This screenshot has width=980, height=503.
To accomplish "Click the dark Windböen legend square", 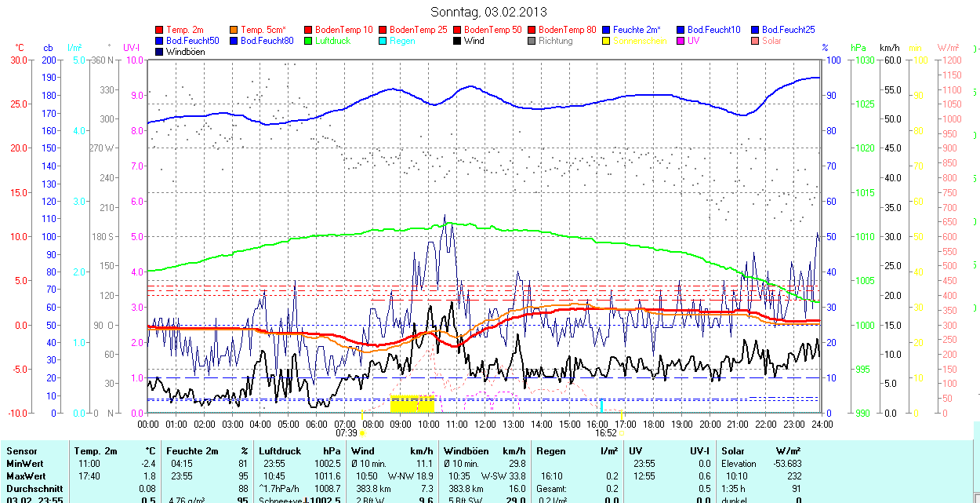I will pyautogui.click(x=160, y=52).
